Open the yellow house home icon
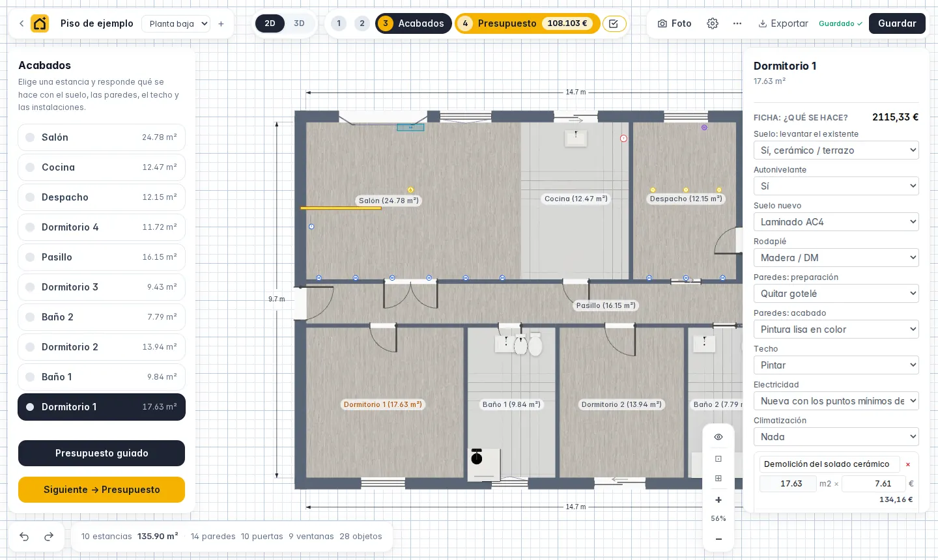This screenshot has height=560, width=938. click(x=40, y=23)
